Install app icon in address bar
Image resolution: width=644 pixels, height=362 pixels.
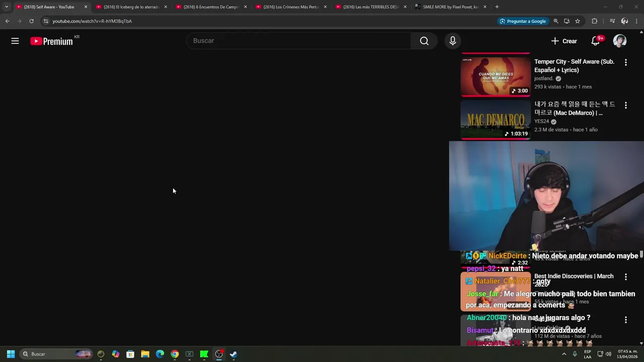567,21
